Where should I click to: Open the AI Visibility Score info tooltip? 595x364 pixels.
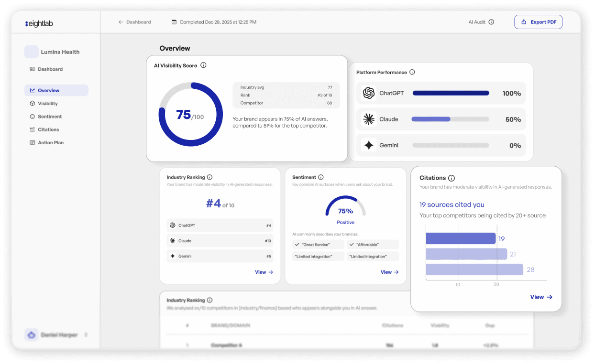[202, 65]
